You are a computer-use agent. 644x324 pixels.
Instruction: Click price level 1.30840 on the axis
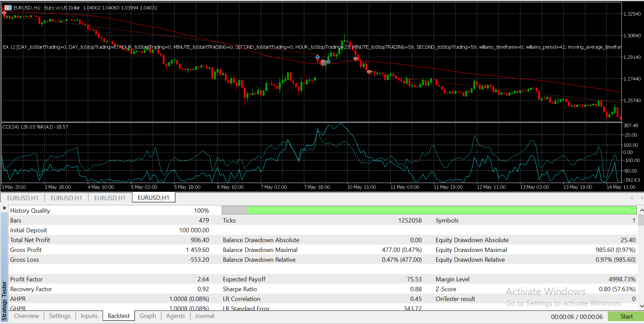[x=632, y=36]
